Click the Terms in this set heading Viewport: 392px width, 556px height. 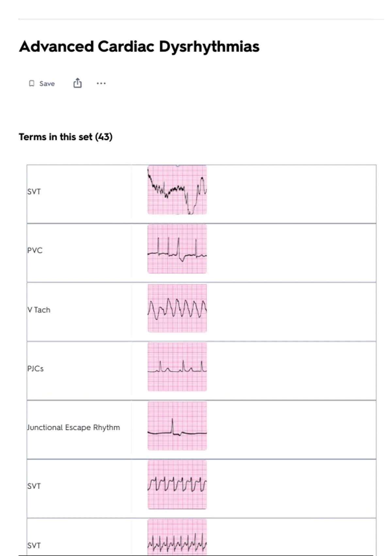click(x=66, y=137)
